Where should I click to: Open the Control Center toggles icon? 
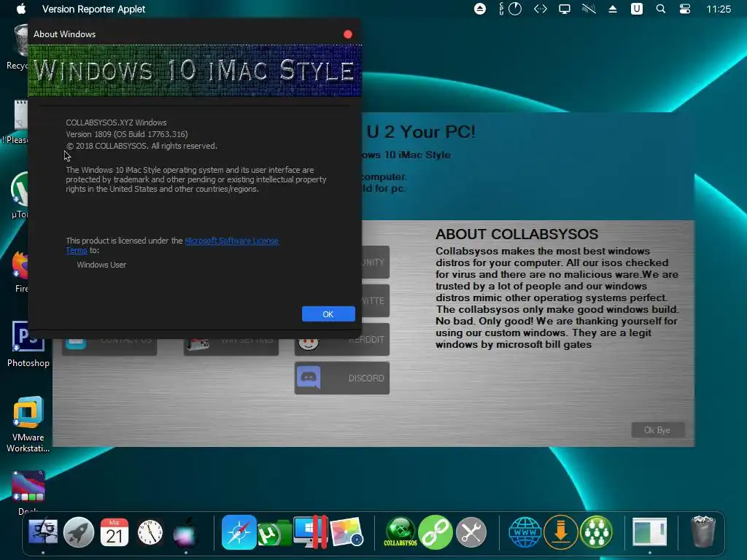point(685,9)
